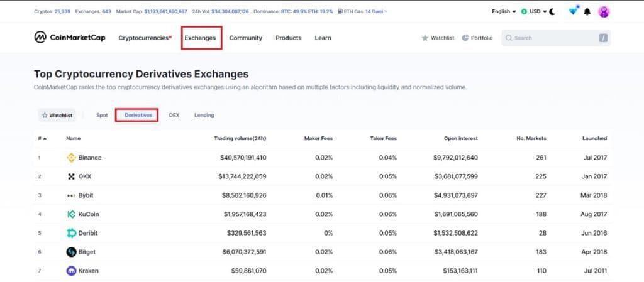Switch to the Spot tab
Screen dimensions: 644x282
coord(103,115)
